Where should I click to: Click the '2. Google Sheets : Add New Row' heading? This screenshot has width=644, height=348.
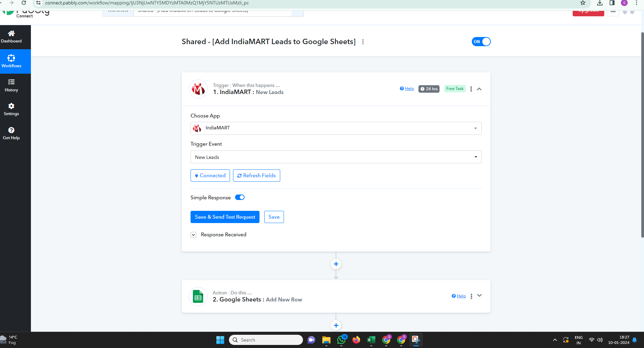pos(257,299)
